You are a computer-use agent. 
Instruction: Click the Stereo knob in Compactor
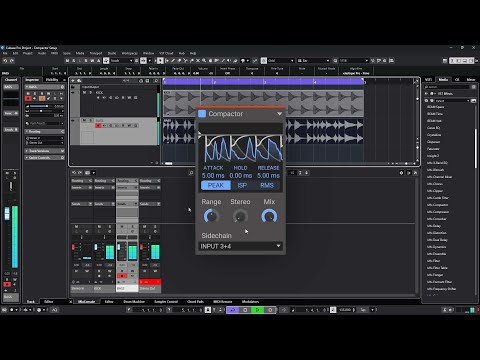(x=240, y=216)
